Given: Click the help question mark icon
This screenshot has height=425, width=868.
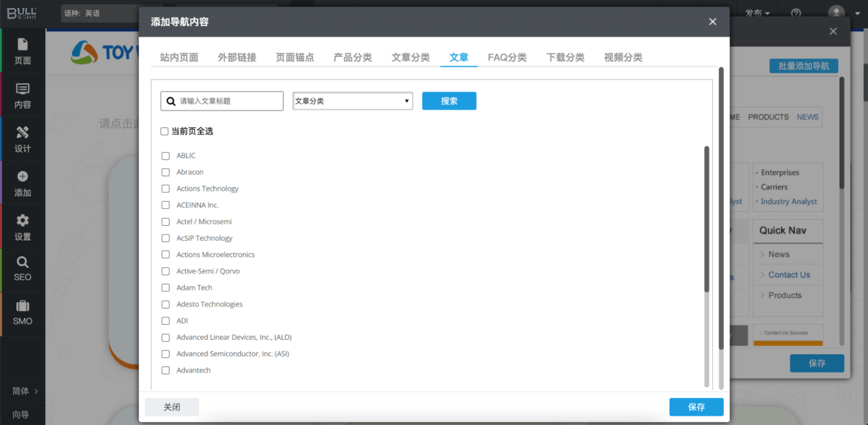Looking at the screenshot, I should (x=796, y=13).
